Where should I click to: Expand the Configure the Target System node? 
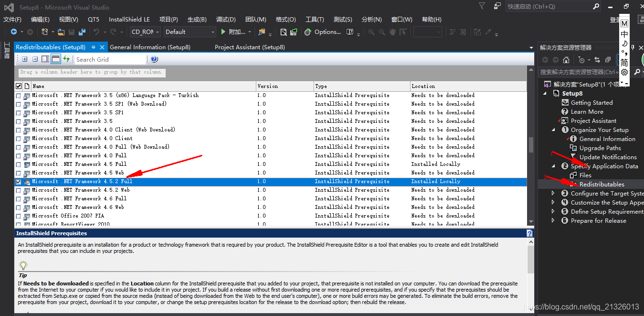554,194
